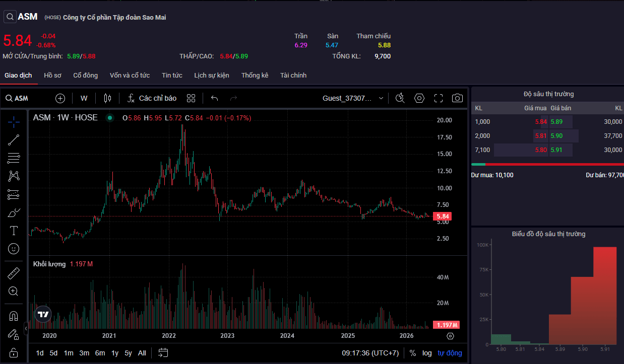This screenshot has width=624, height=364.
Task: Undo last chart action
Action: click(x=215, y=98)
